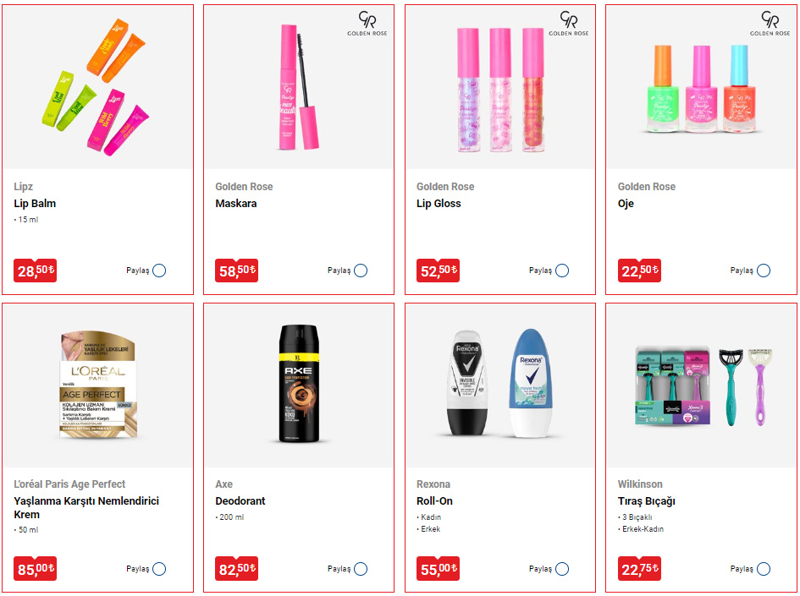This screenshot has height=596, width=800.
Task: Select the Paylaş circle for Wilkinson Tıraş Bıçağı
Action: (x=764, y=569)
